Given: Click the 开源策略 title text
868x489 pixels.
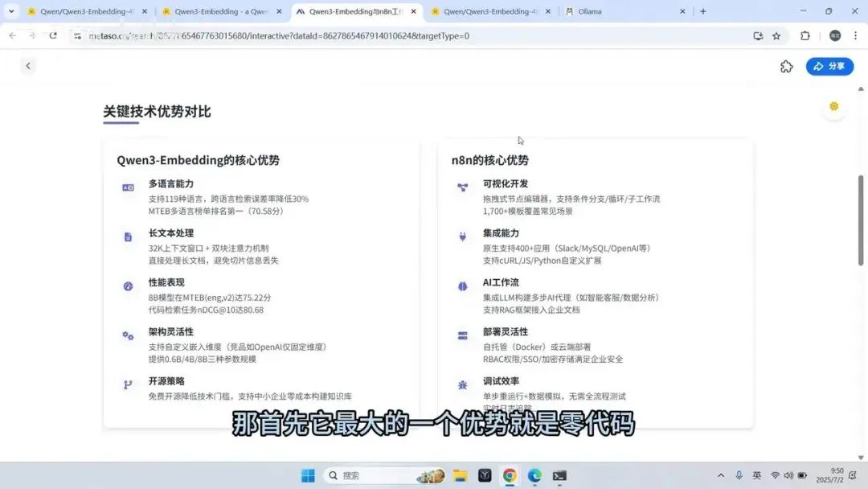Looking at the screenshot, I should (166, 381).
